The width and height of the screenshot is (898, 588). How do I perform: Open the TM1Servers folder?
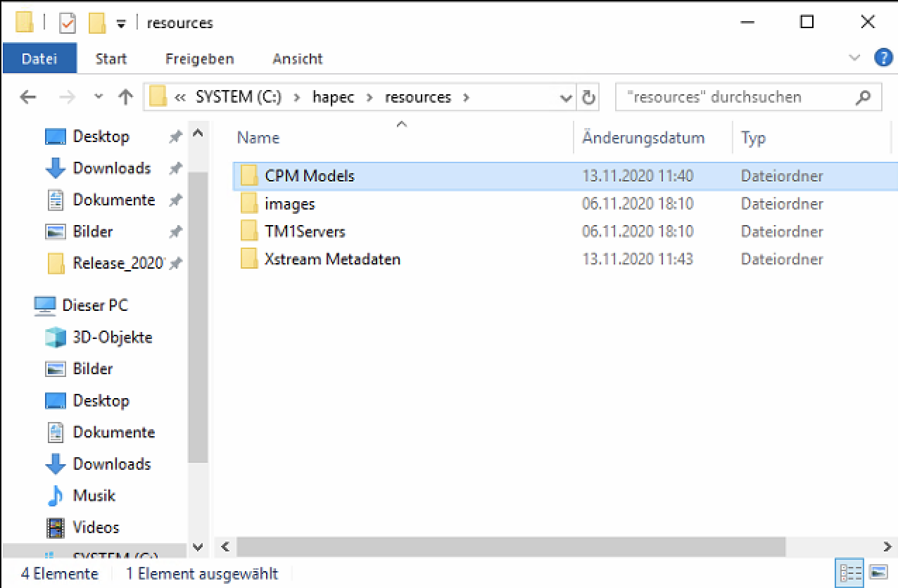coord(304,231)
